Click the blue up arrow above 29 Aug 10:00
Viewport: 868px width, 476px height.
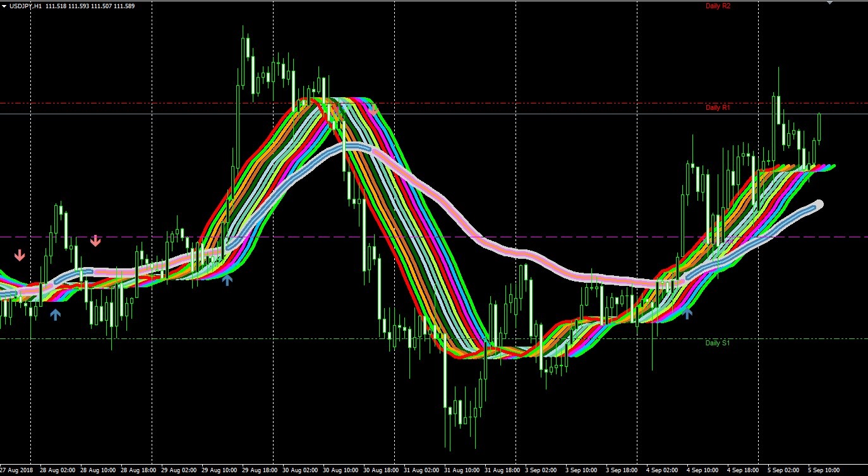[x=227, y=280]
